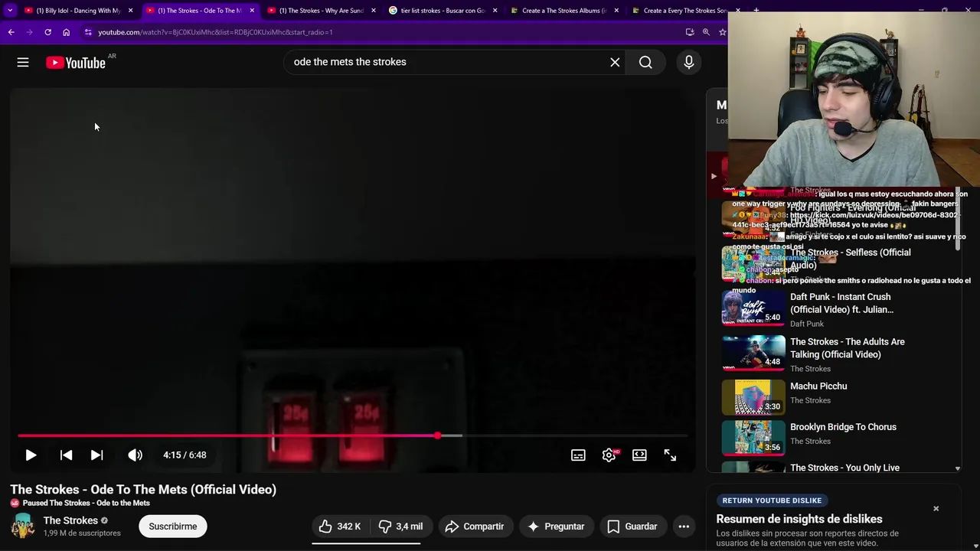
Task: Mute the player volume
Action: click(x=135, y=455)
